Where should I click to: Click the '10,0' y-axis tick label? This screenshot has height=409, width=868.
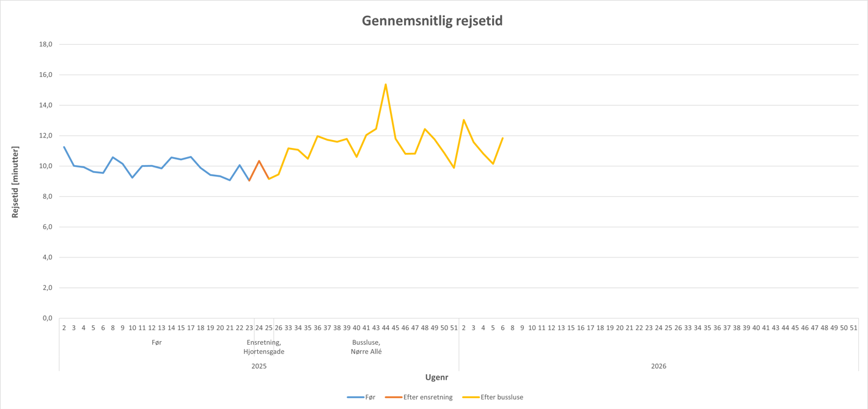point(45,166)
